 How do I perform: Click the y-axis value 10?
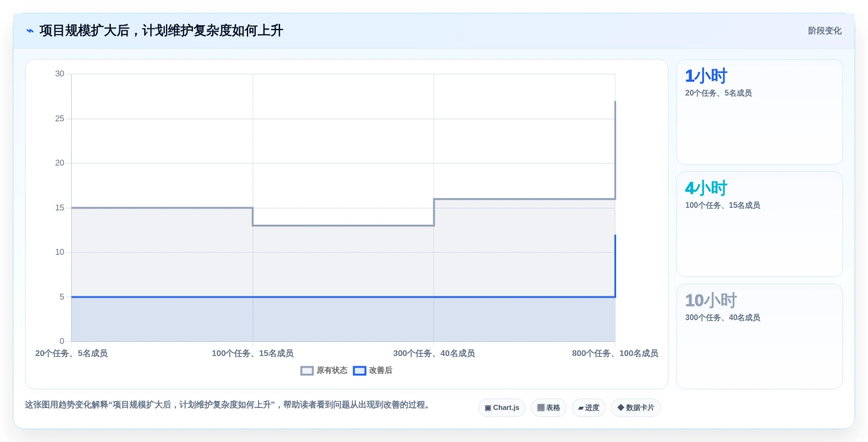60,252
